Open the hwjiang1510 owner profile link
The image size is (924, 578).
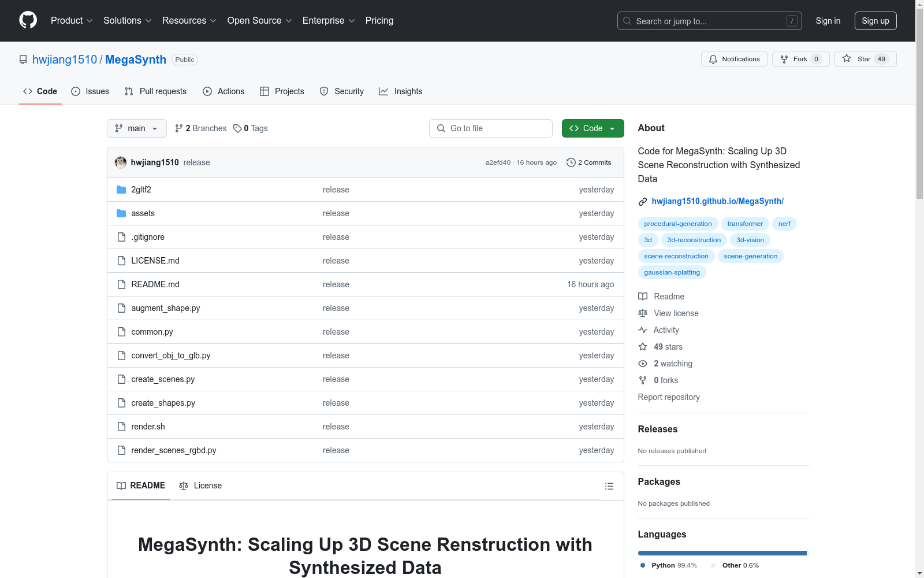coord(65,60)
